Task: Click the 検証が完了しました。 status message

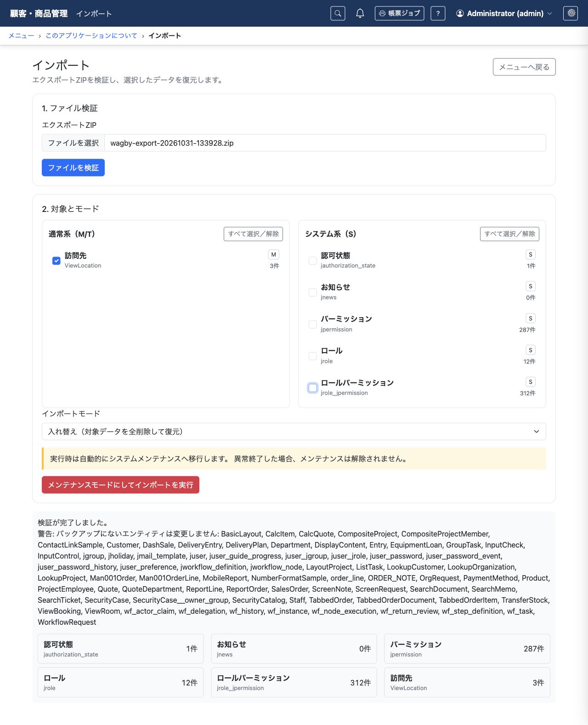Action: pos(73,523)
